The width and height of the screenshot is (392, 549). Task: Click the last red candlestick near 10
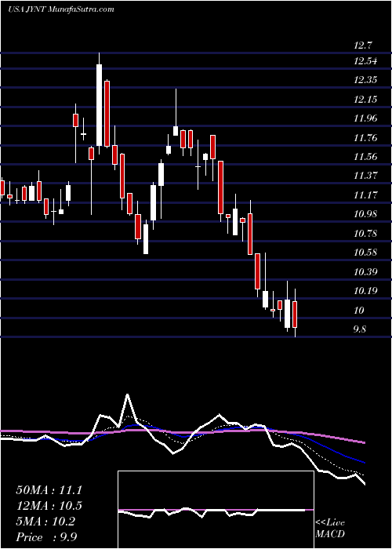295,314
